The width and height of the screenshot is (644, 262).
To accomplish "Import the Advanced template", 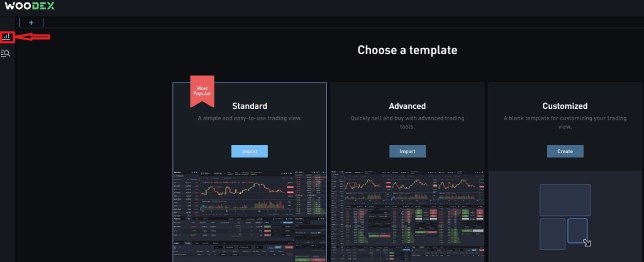I will [408, 151].
